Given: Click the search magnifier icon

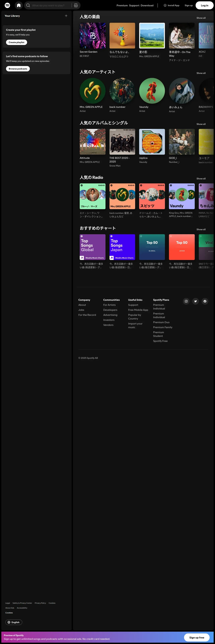Looking at the screenshot, I should [x=28, y=5].
